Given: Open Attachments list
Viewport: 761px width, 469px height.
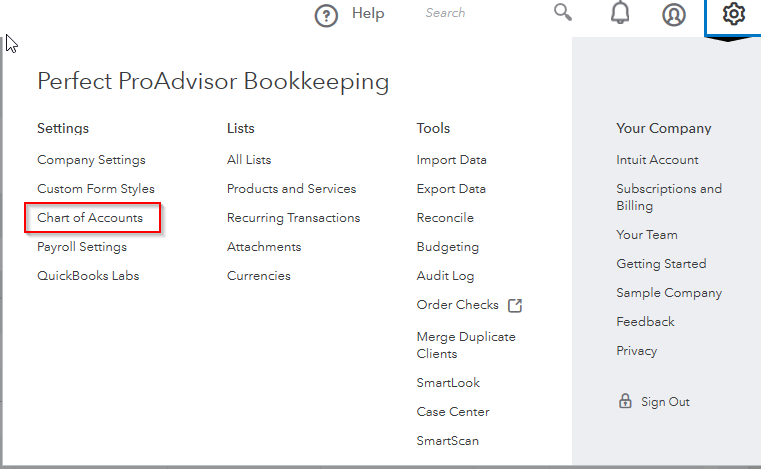Looking at the screenshot, I should 264,247.
